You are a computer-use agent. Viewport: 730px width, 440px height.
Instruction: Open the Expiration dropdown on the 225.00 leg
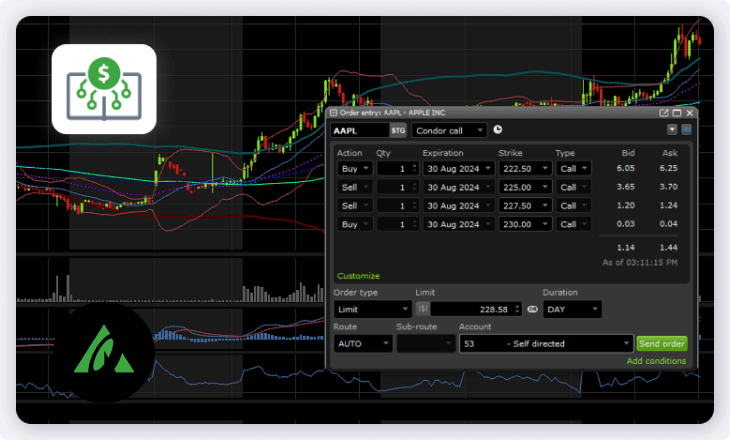tap(459, 187)
